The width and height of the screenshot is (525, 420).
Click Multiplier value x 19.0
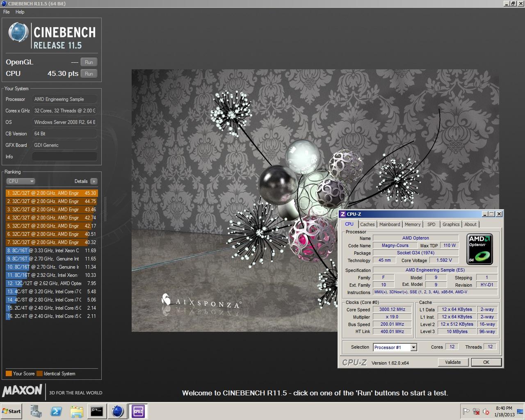392,317
